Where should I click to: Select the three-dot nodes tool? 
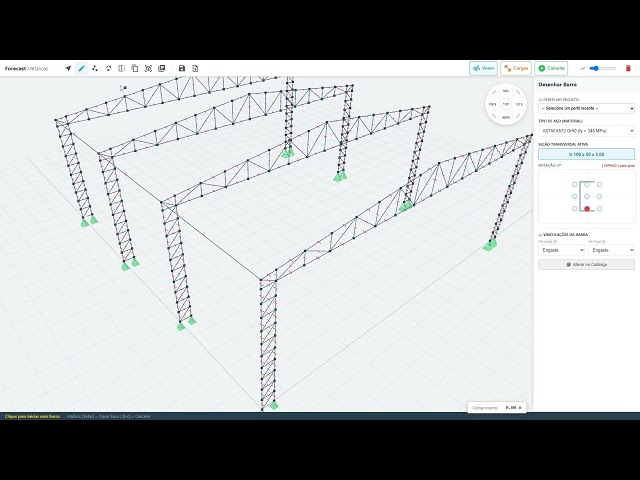pyautogui.click(x=95, y=68)
